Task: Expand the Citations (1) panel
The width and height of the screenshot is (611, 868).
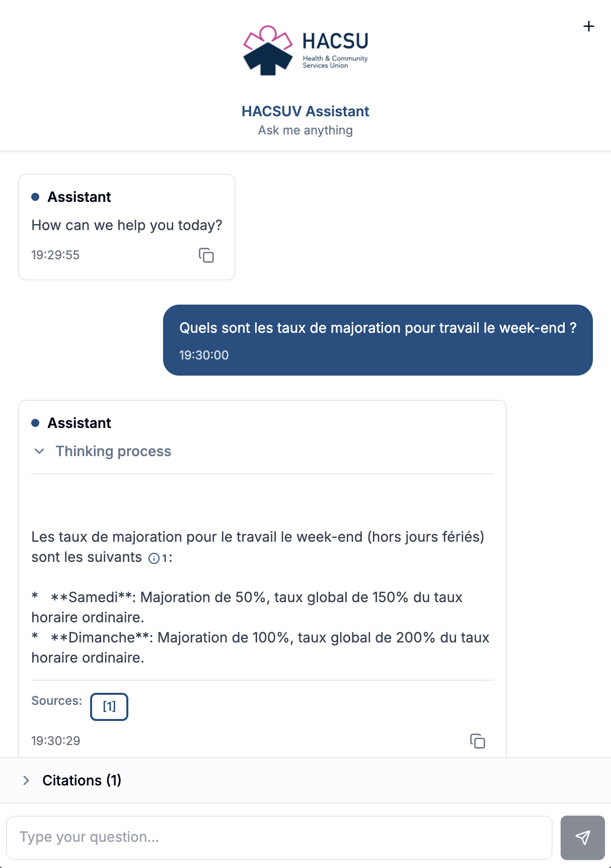Action: (82, 780)
